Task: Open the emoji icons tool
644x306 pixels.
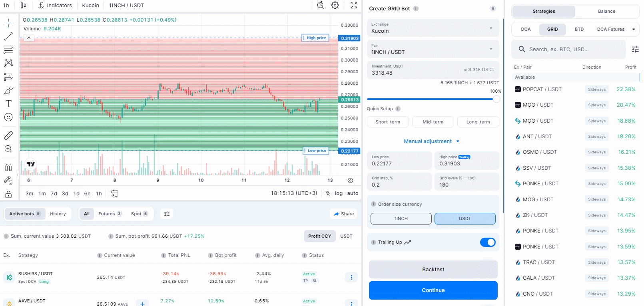Action: tap(8, 117)
